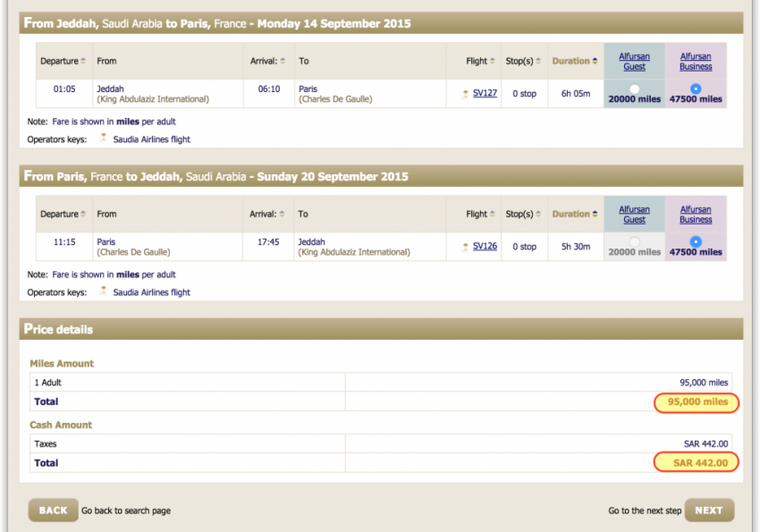Select 47500 miles Business fare for flight SV126
The image size is (760, 532).
[x=696, y=241]
